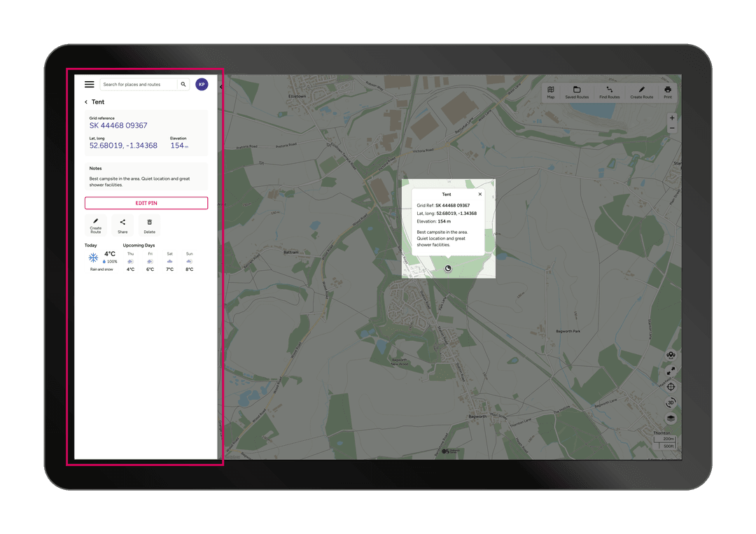756x534 pixels.
Task: Toggle the locate-me crosshair
Action: click(x=671, y=386)
